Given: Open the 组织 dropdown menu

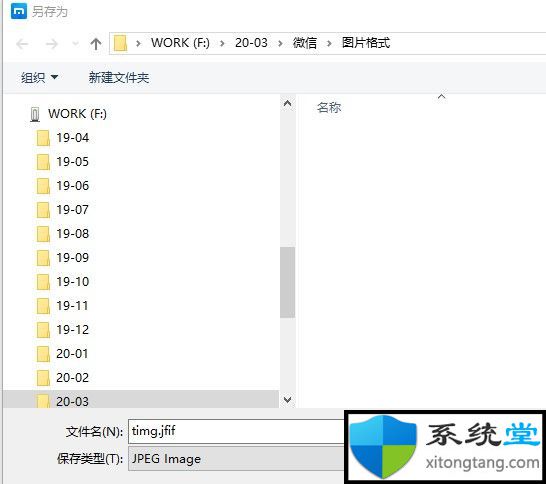Looking at the screenshot, I should (39, 77).
